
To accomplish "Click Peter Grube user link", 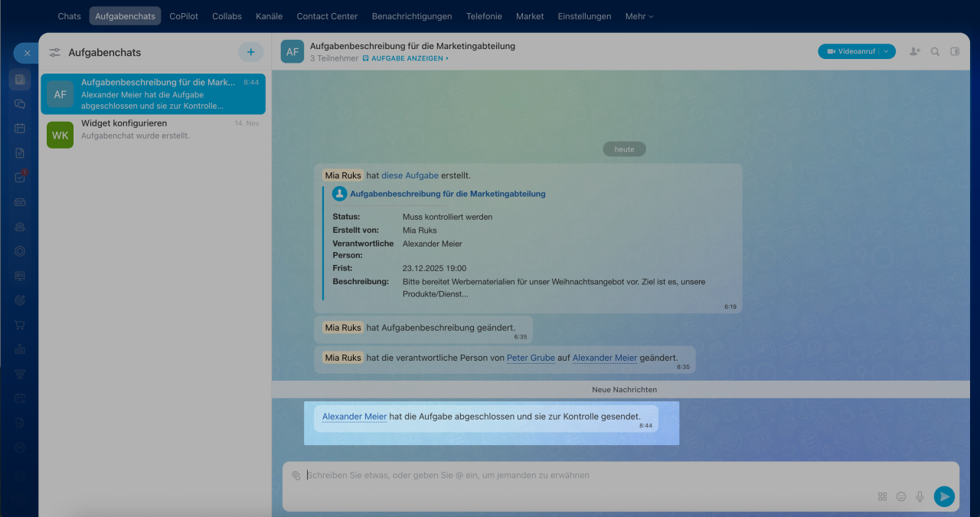I will pos(531,358).
